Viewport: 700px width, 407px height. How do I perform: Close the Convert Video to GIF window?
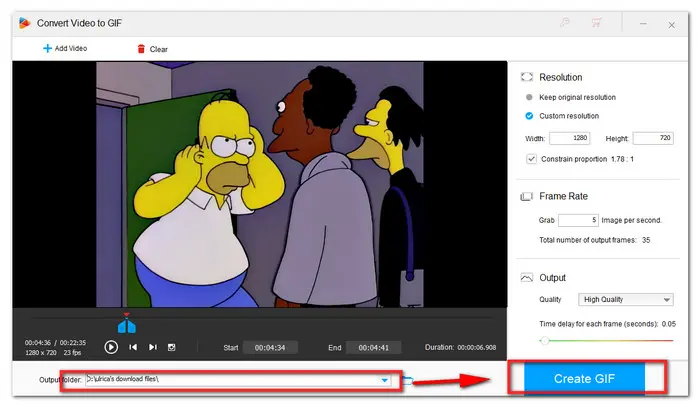coord(671,25)
